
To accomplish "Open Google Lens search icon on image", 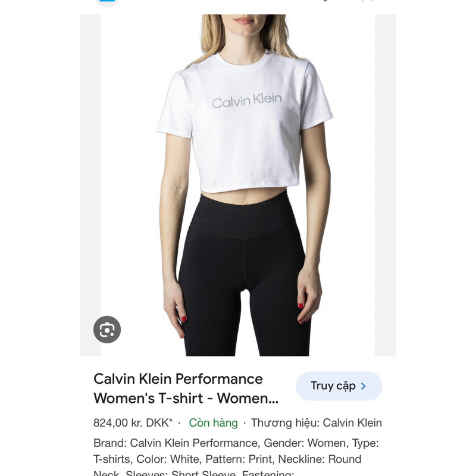I will point(107,330).
